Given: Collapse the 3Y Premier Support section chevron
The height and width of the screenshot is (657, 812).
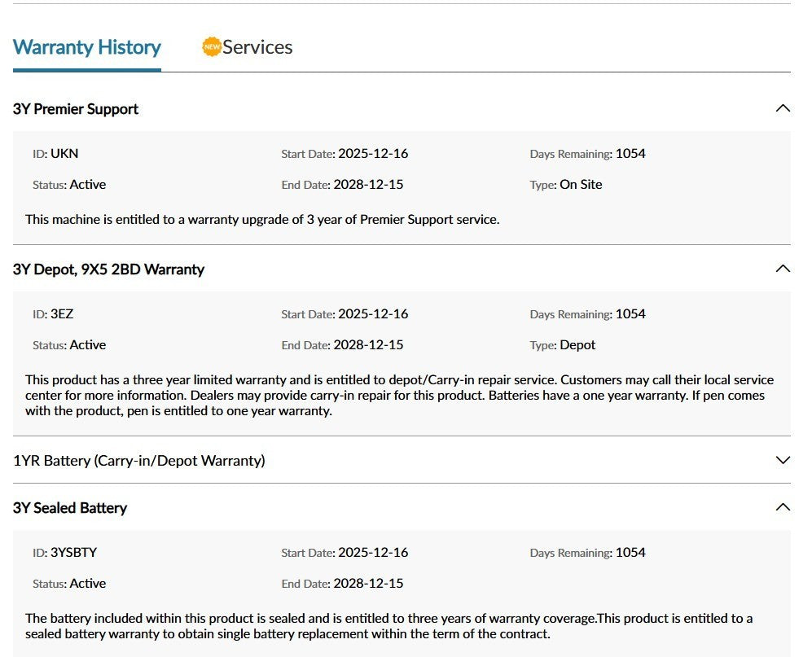Looking at the screenshot, I should (x=783, y=108).
